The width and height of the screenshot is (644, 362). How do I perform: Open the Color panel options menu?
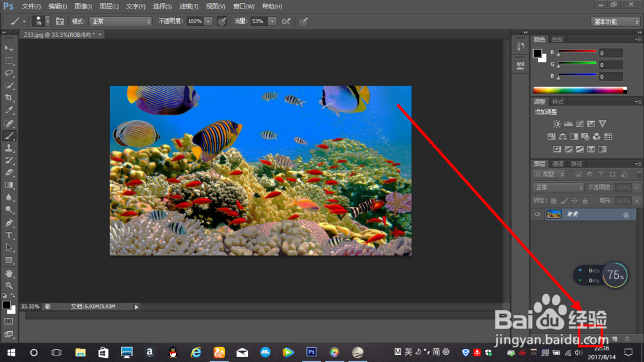638,39
